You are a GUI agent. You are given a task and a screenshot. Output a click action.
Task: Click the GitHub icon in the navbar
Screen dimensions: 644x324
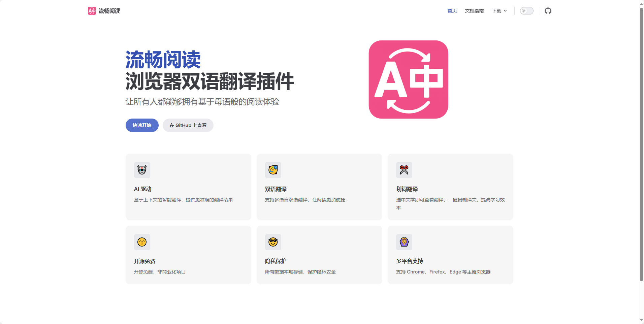548,11
